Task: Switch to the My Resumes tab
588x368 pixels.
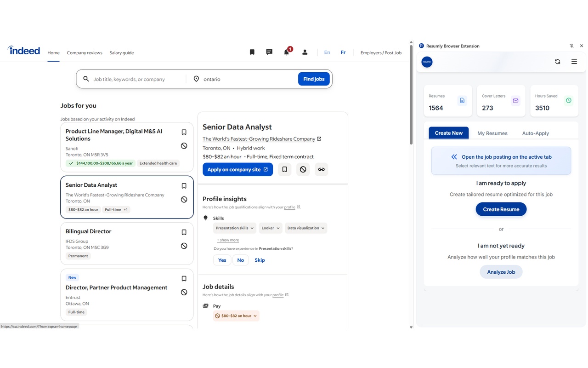Action: [492, 133]
